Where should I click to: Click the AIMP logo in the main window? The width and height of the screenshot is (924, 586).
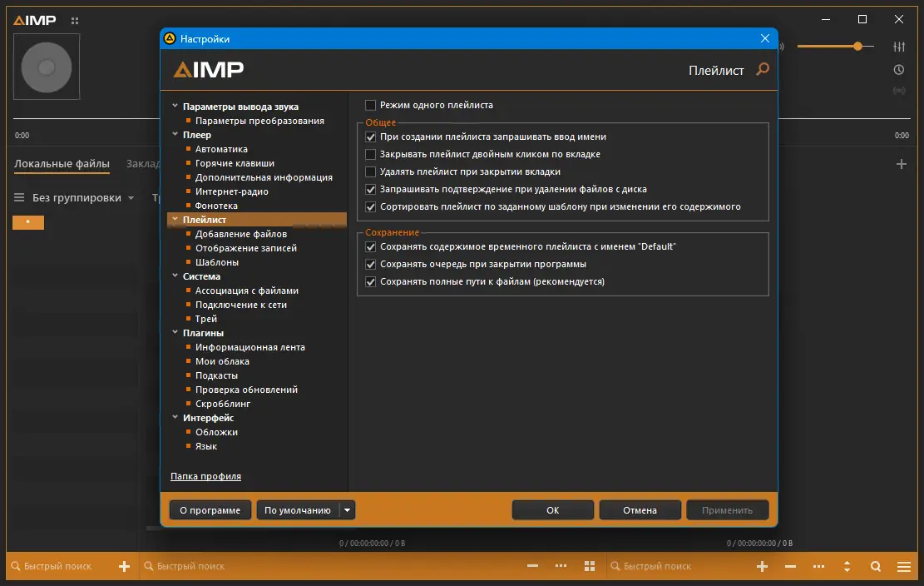click(x=35, y=20)
